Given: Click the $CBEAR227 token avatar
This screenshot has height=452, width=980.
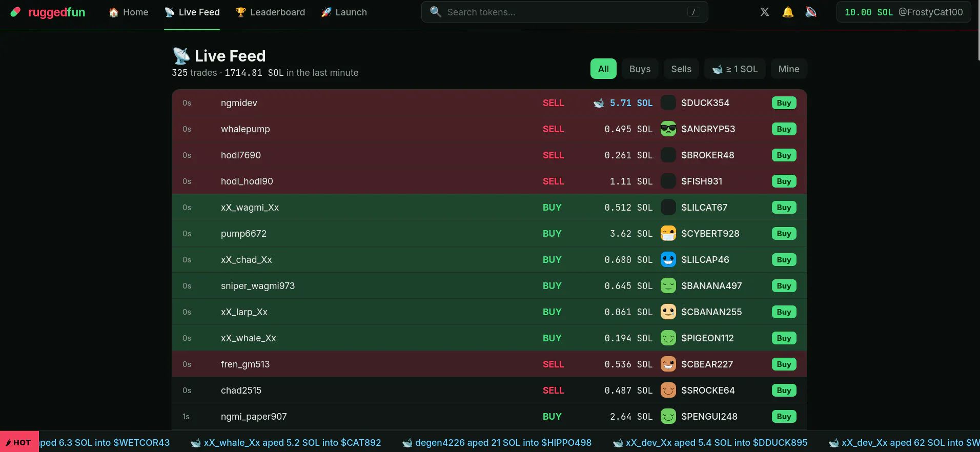Looking at the screenshot, I should point(668,364).
